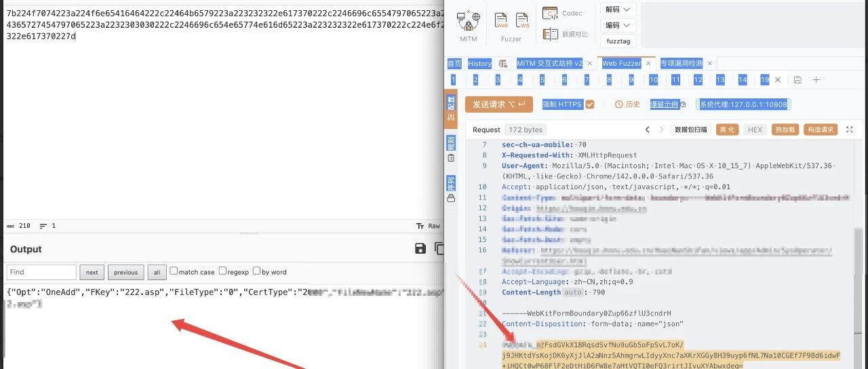
Task: Save output to file in Output panel
Action: 420,249
